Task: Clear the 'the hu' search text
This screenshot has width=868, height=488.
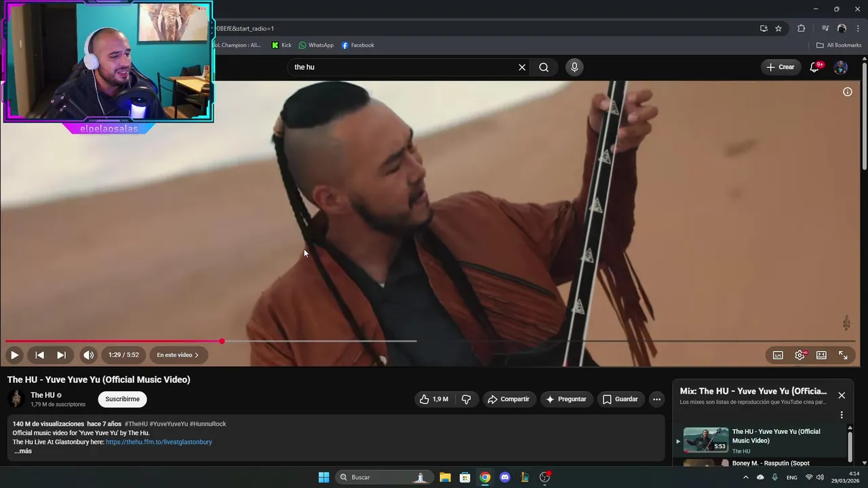Action: click(522, 67)
